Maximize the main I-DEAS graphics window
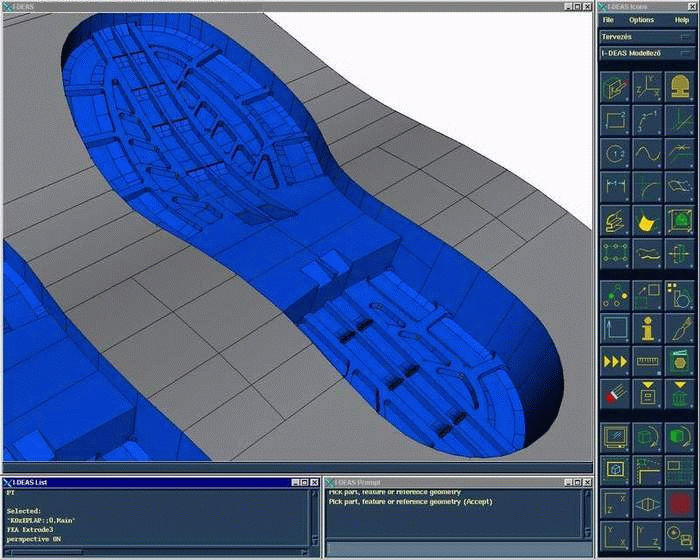This screenshot has height=560, width=700. pyautogui.click(x=578, y=6)
